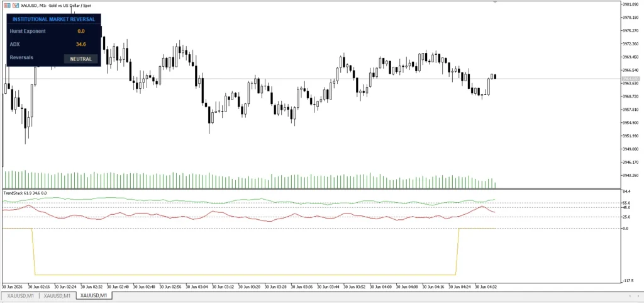Click the highlighted current price label on scale

tap(630, 79)
